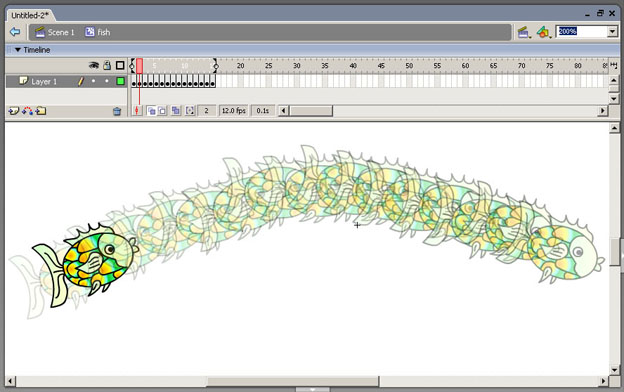The width and height of the screenshot is (624, 392).
Task: Collapse the Timeline panel
Action: [x=18, y=50]
